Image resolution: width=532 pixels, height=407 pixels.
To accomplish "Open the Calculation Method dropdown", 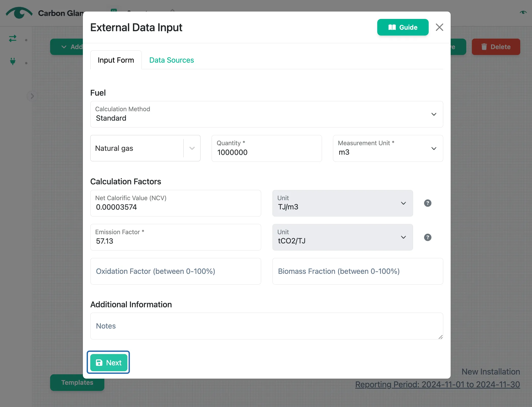I will 267,114.
